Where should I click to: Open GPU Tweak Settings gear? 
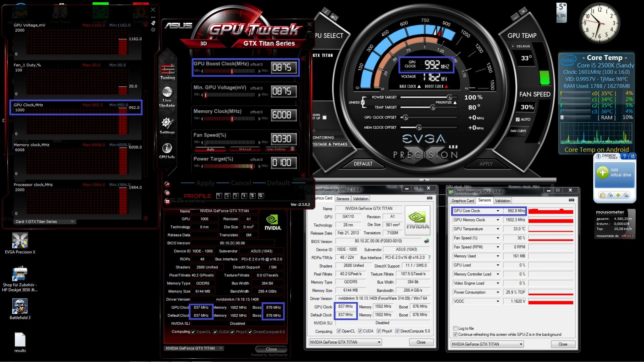point(167,126)
